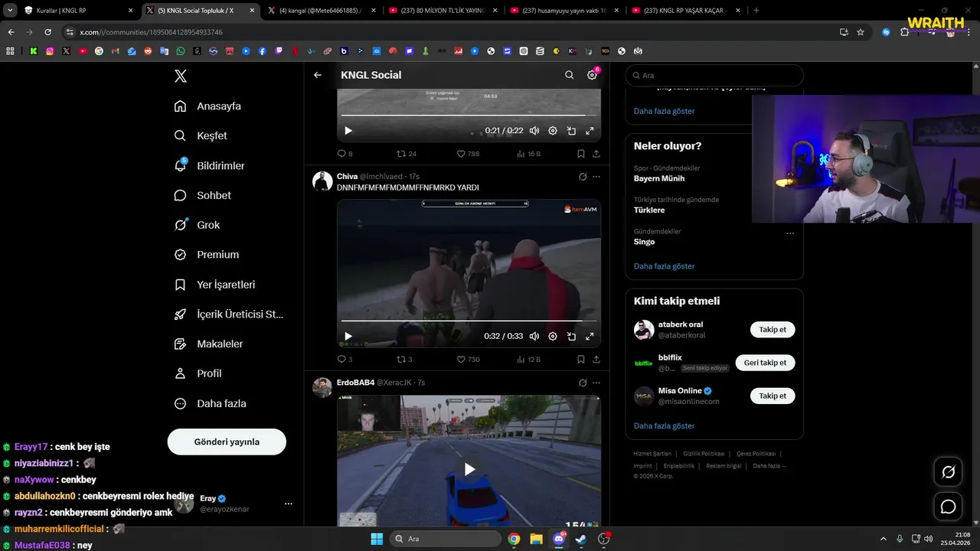Image resolution: width=980 pixels, height=551 pixels.
Task: Open ErdoBAB4 post more options
Action: tap(596, 383)
